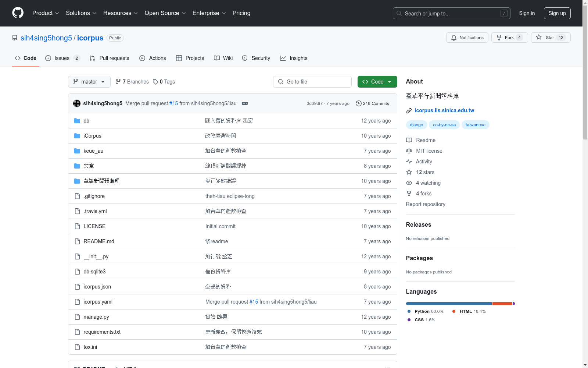Click the Pricing link
Image resolution: width=588 pixels, height=368 pixels.
pyautogui.click(x=241, y=13)
